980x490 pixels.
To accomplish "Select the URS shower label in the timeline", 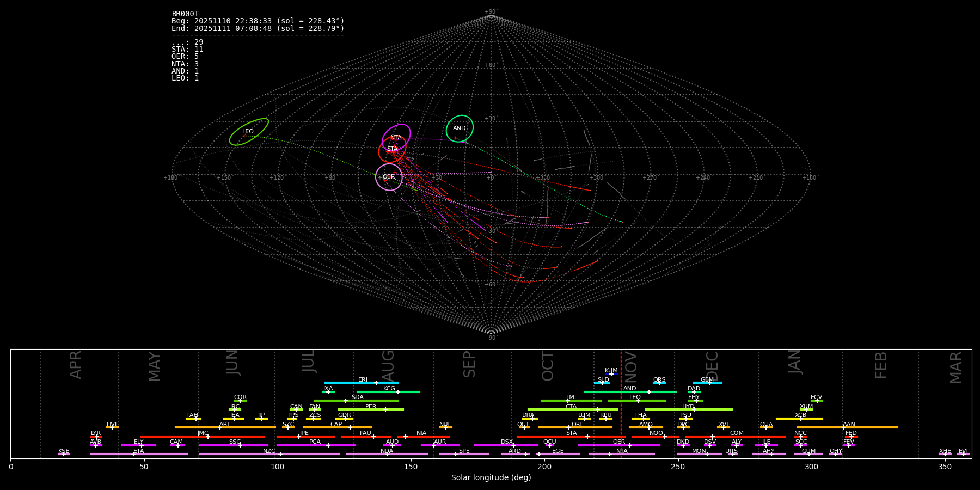I will (x=732, y=451).
